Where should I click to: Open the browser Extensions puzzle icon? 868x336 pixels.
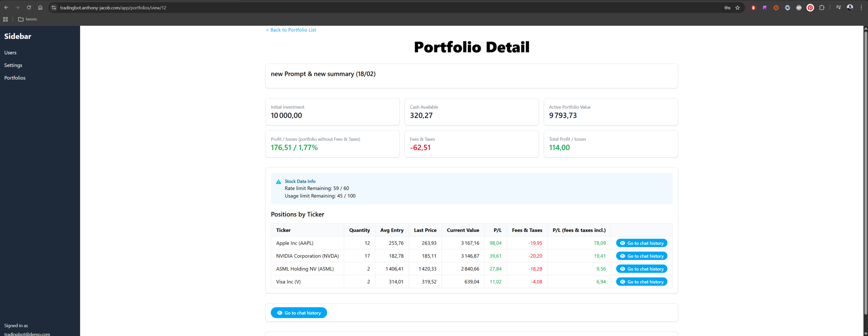click(822, 8)
